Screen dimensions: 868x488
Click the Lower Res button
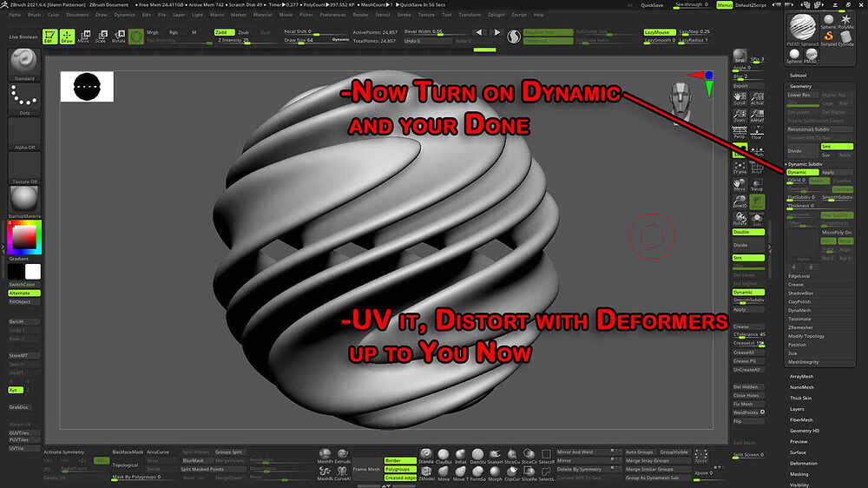(x=802, y=96)
